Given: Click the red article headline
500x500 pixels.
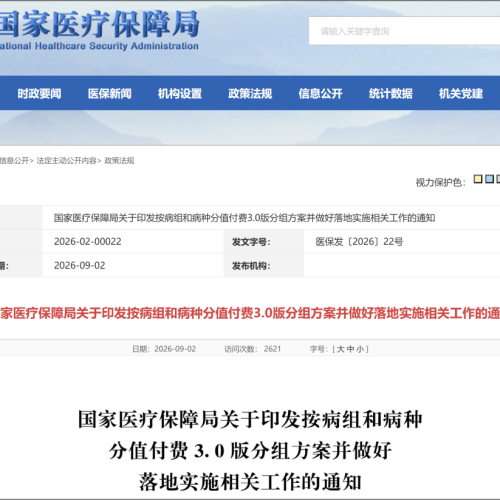Looking at the screenshot, I should pos(250,313).
